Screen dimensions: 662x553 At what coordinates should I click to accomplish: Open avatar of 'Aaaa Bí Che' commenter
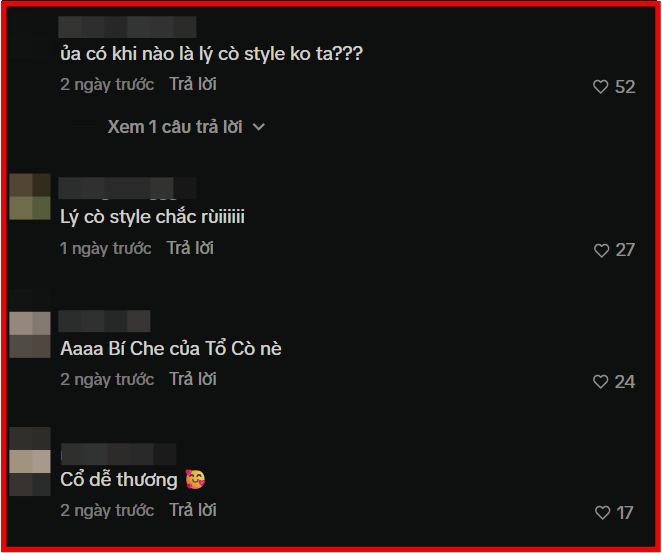[30, 334]
